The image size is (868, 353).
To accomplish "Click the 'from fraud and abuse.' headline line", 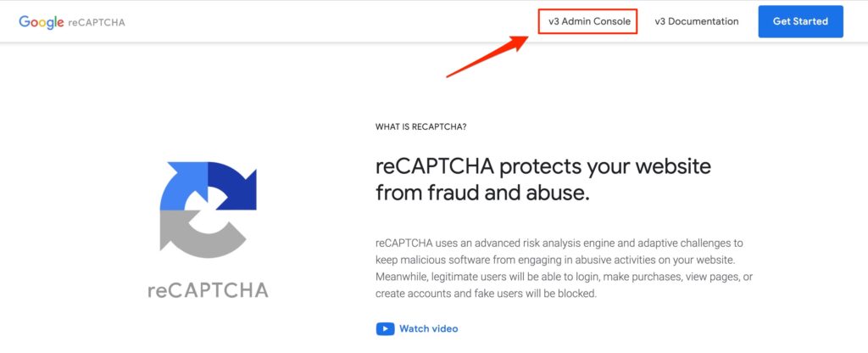I will pyautogui.click(x=481, y=193).
